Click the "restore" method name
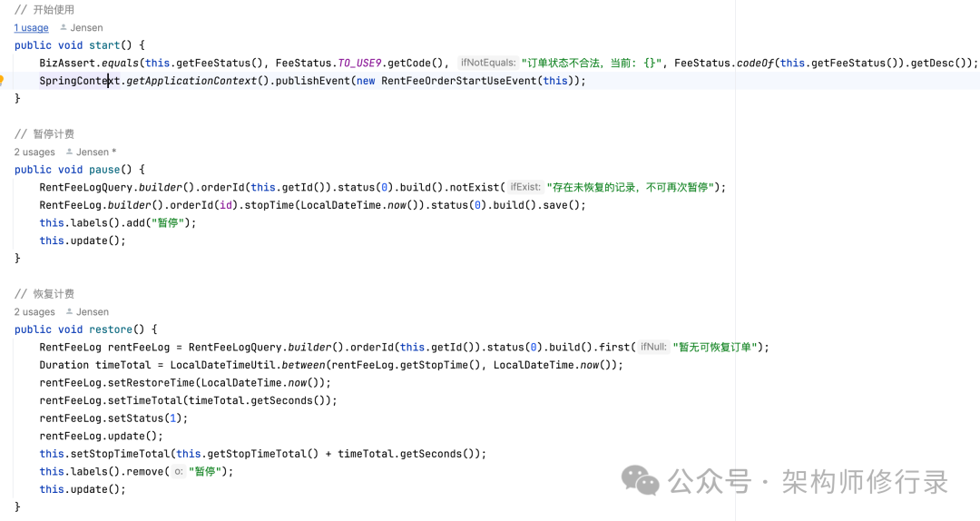 tap(111, 329)
